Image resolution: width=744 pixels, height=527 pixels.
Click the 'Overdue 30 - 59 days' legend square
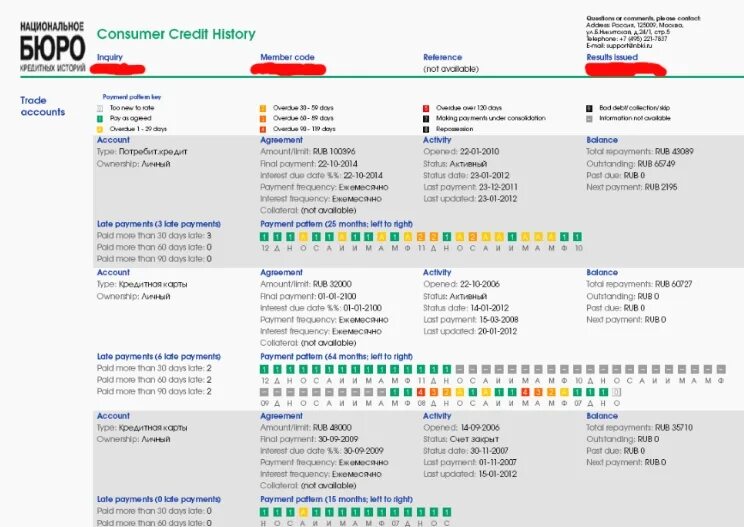click(263, 108)
